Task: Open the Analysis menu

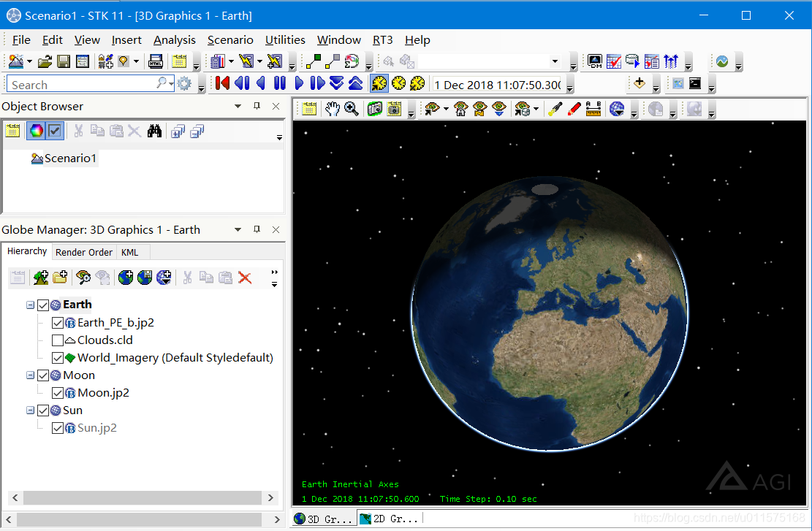Action: pyautogui.click(x=175, y=40)
